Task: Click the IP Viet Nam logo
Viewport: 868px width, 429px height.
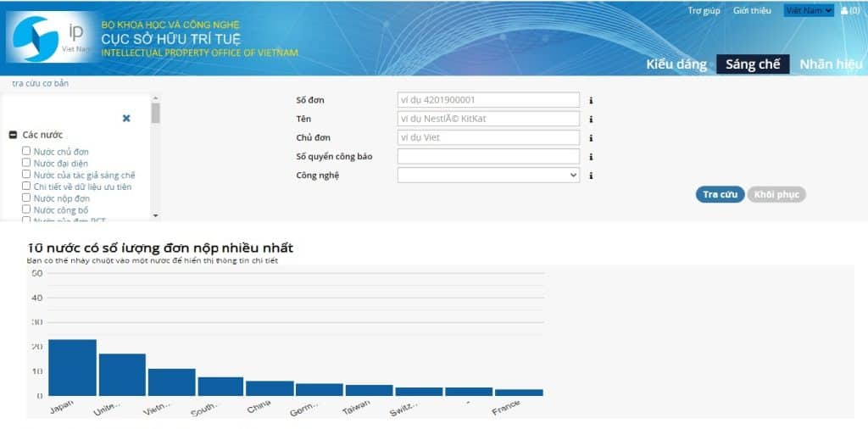Action: [x=49, y=38]
